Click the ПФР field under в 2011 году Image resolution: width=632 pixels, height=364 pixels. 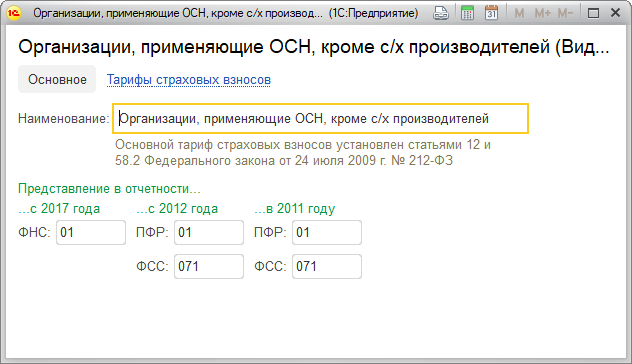[327, 232]
